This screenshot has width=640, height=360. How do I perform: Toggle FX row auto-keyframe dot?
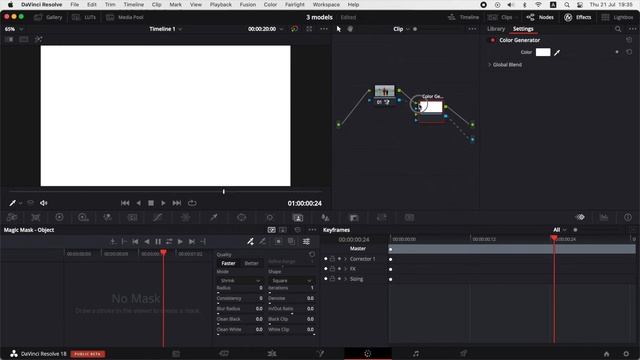tap(339, 269)
